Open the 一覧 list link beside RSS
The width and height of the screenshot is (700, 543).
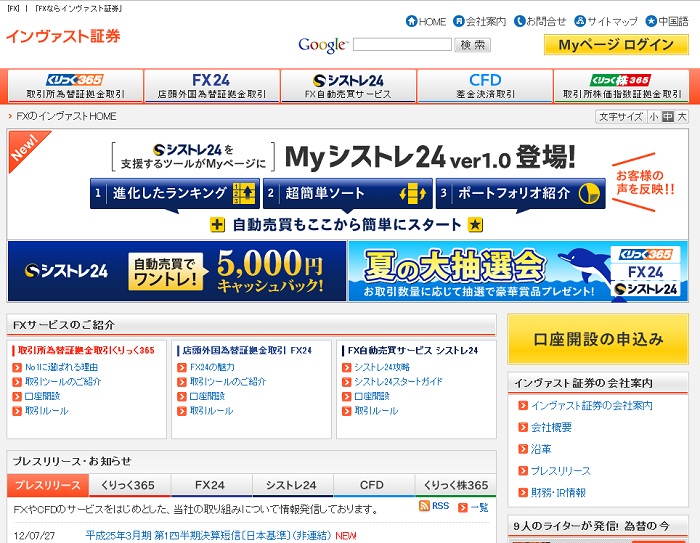coord(478,507)
